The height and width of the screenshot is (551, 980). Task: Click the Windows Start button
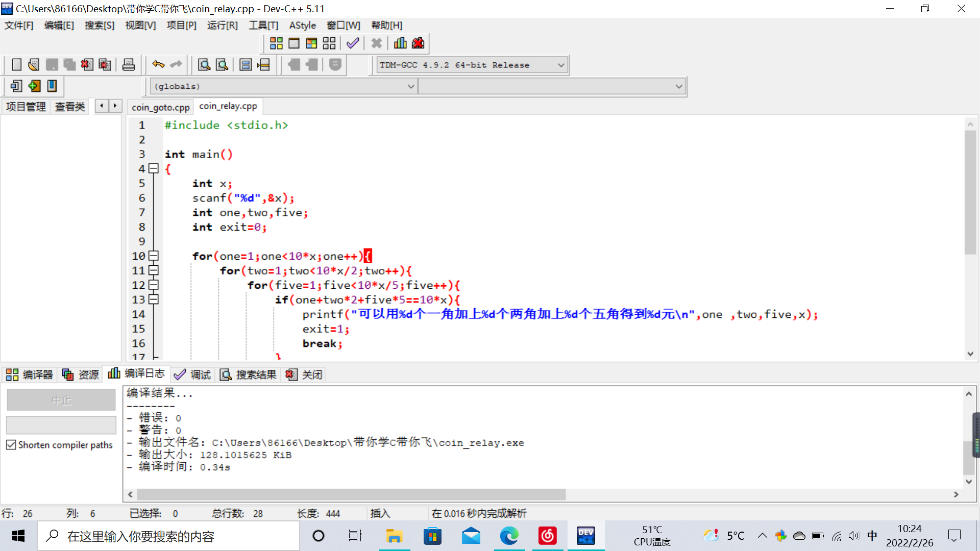click(18, 536)
